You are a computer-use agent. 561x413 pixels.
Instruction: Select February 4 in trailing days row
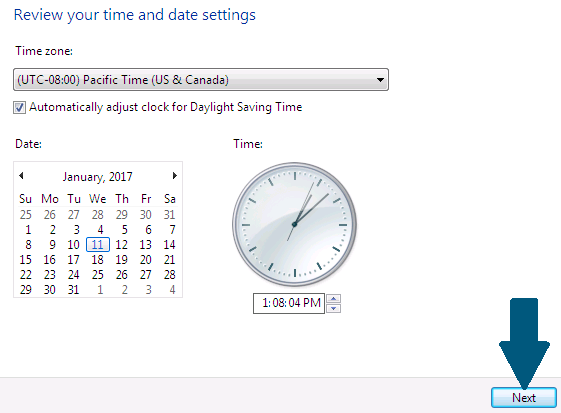[172, 290]
